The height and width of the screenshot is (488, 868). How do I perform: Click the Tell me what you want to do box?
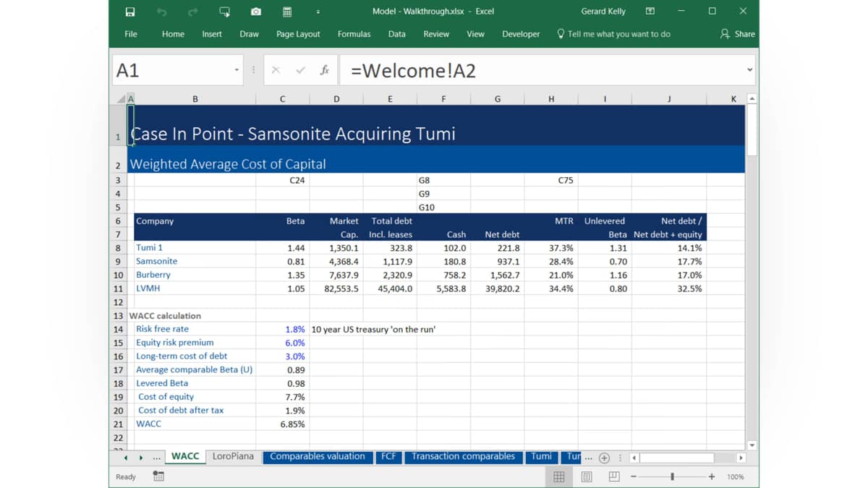[613, 34]
